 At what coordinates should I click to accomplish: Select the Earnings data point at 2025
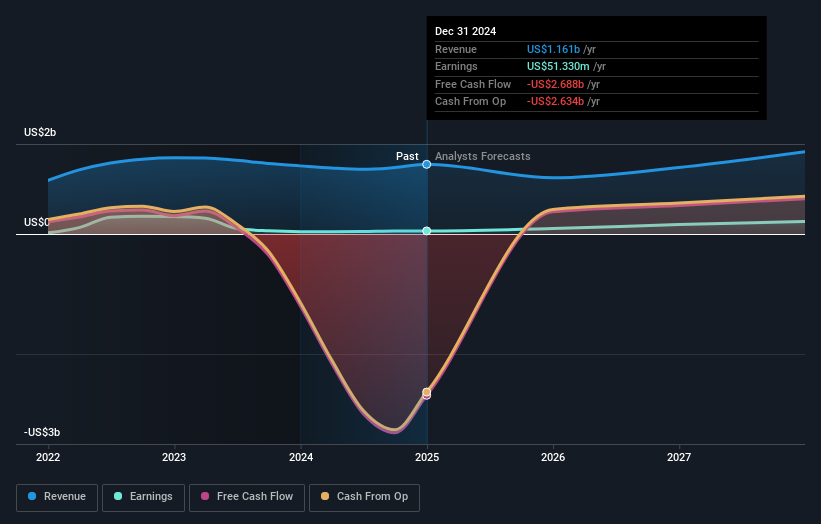427,231
